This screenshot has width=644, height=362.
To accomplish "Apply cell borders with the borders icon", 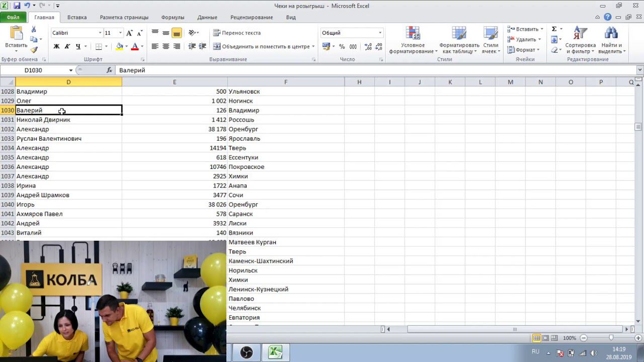I will click(x=99, y=47).
